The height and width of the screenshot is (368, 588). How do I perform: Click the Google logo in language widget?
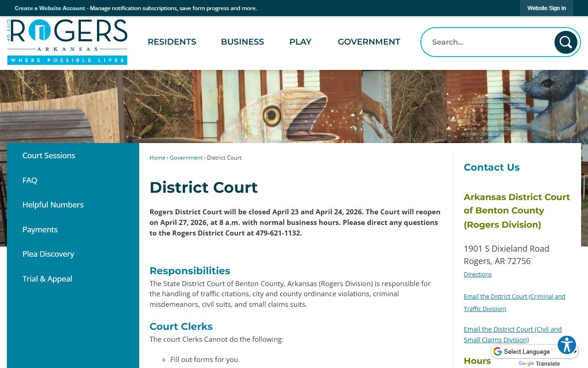coord(498,351)
